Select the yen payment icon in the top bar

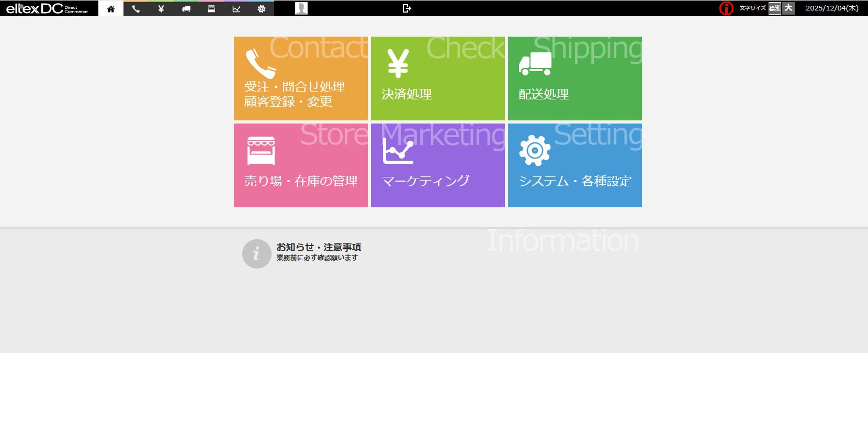click(161, 8)
